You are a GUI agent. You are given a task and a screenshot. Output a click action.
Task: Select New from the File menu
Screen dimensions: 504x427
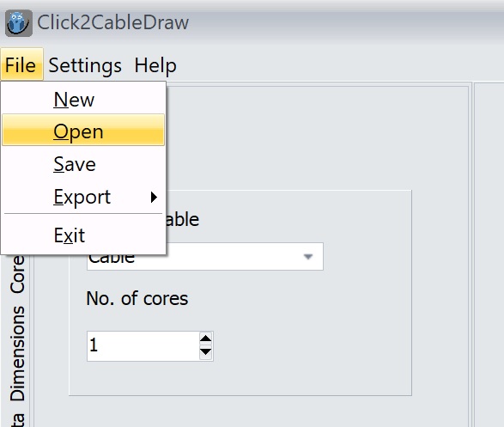tap(83, 100)
